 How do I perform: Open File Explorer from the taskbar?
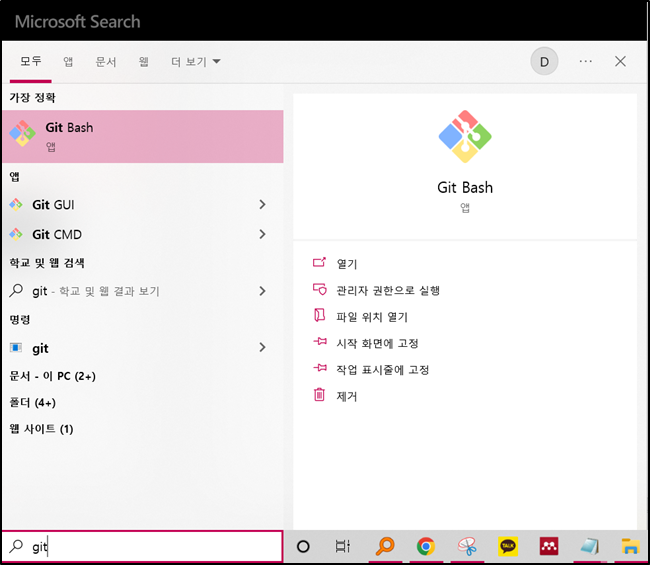pyautogui.click(x=631, y=546)
